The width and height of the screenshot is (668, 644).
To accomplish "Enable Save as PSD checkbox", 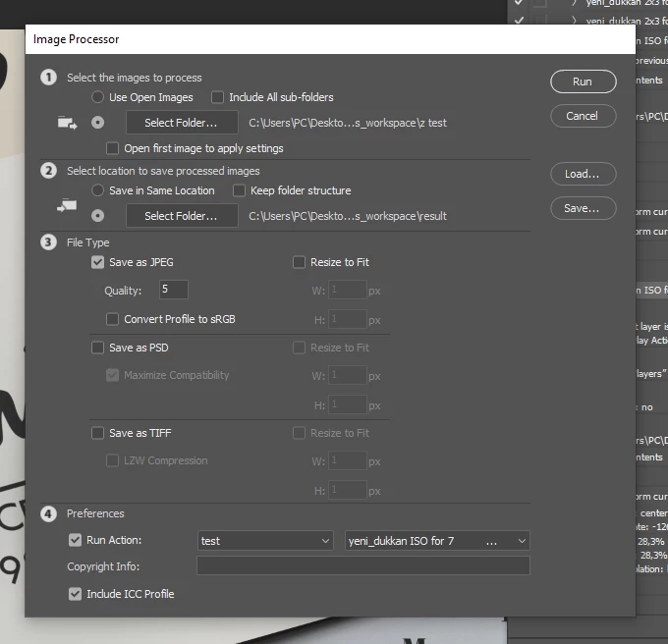I will tap(97, 348).
